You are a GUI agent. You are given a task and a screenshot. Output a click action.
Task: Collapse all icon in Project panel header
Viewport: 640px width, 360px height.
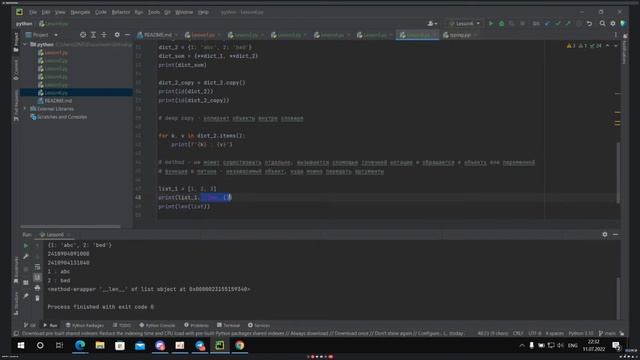click(104, 35)
